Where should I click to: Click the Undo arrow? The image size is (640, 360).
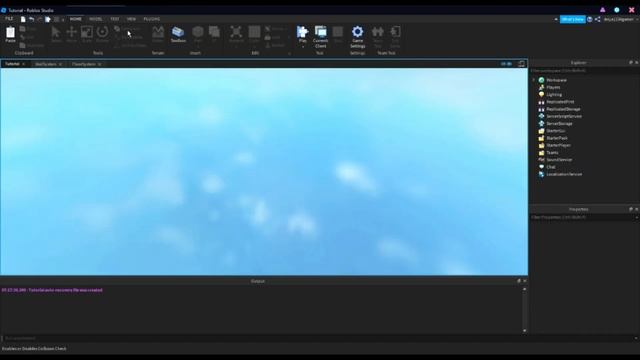coord(31,19)
